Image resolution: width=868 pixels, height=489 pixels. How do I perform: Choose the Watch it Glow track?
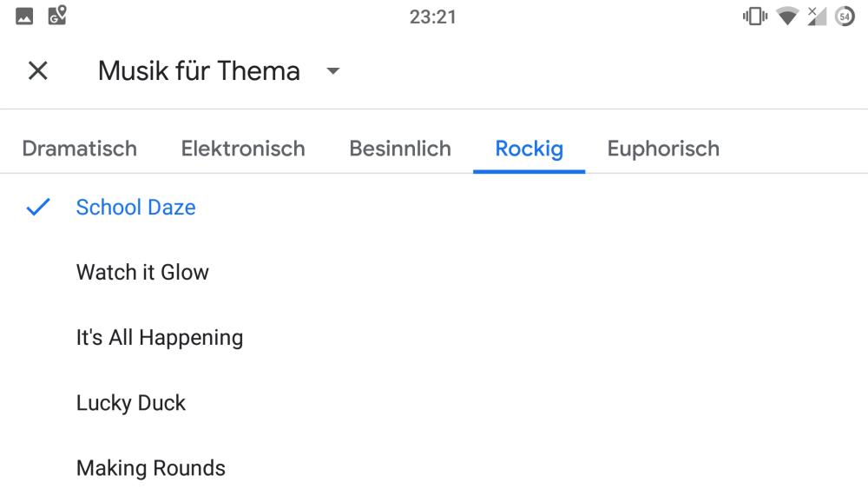(142, 273)
